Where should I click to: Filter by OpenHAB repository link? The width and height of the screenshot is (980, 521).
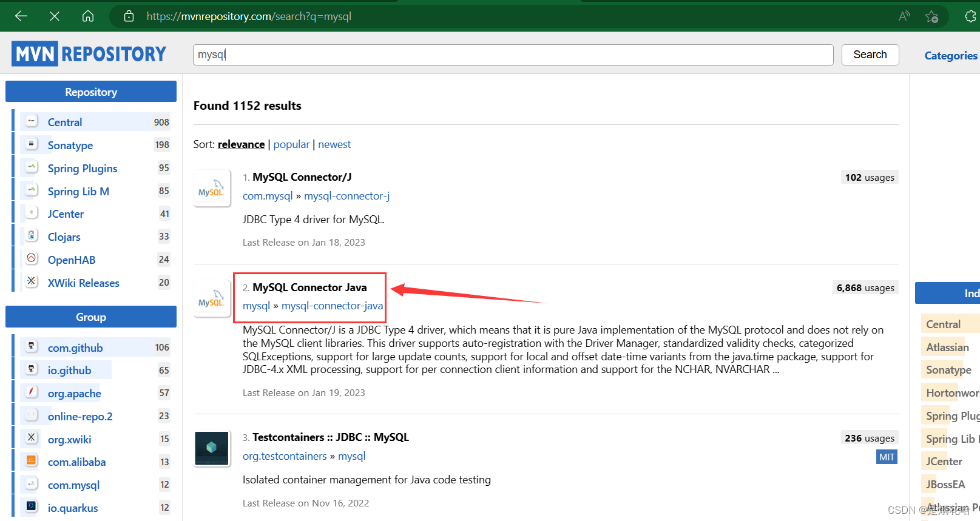coord(72,260)
